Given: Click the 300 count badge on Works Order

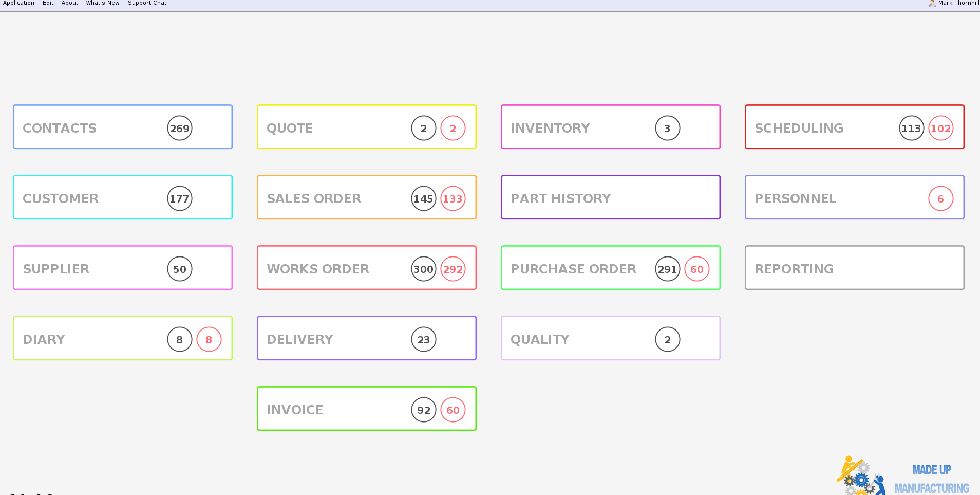Looking at the screenshot, I should 423,269.
